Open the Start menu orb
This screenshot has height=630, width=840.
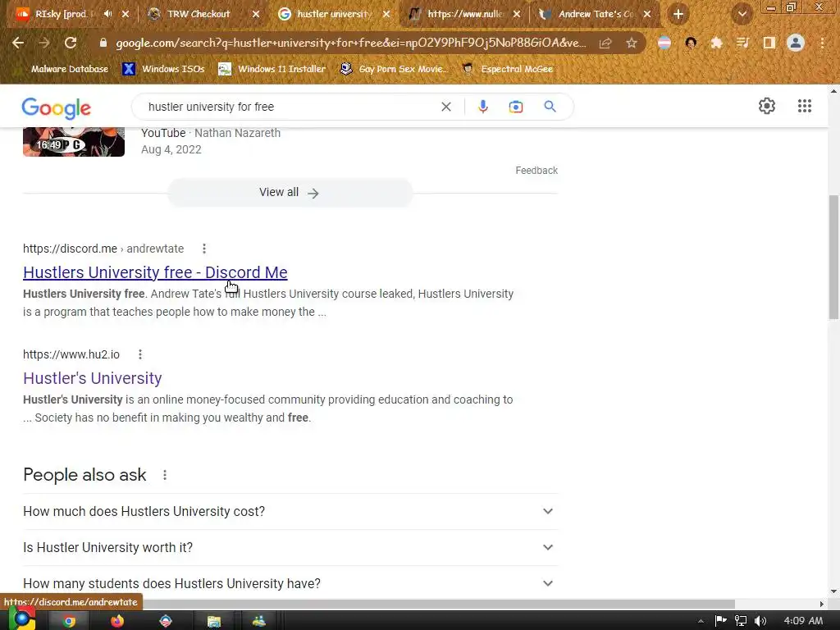pyautogui.click(x=21, y=619)
